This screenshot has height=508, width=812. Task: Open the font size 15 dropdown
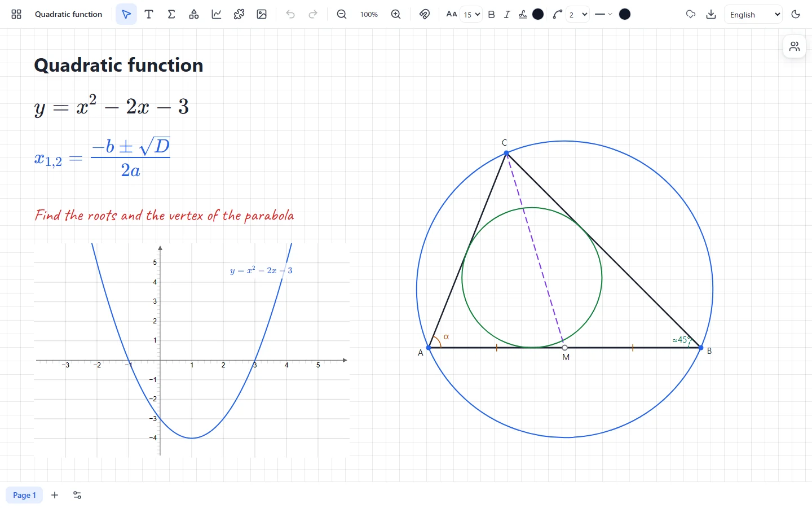point(471,15)
